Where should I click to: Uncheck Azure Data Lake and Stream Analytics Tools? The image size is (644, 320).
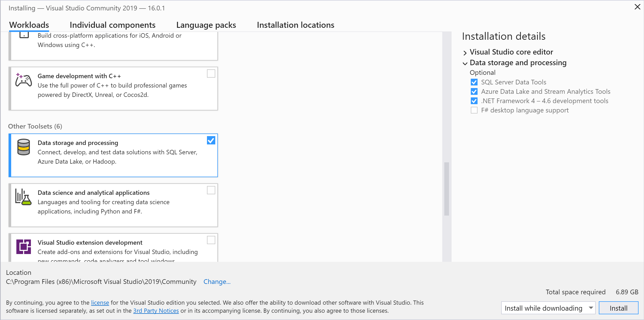(x=474, y=91)
